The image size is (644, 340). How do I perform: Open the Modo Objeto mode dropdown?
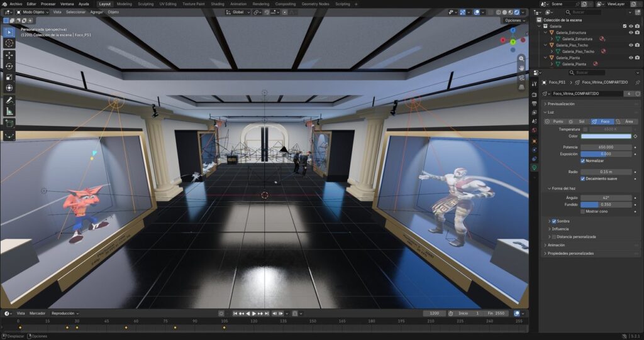tap(32, 13)
